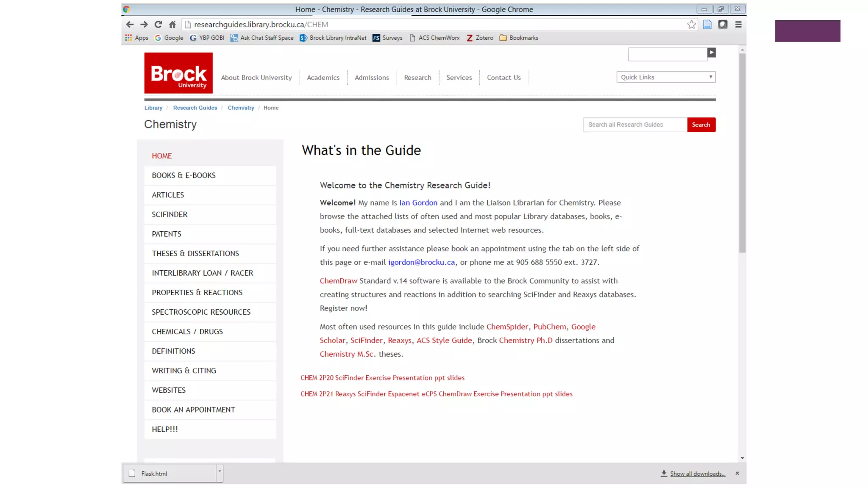Click the browser forward arrow
This screenshot has height=488, width=868.
(144, 25)
